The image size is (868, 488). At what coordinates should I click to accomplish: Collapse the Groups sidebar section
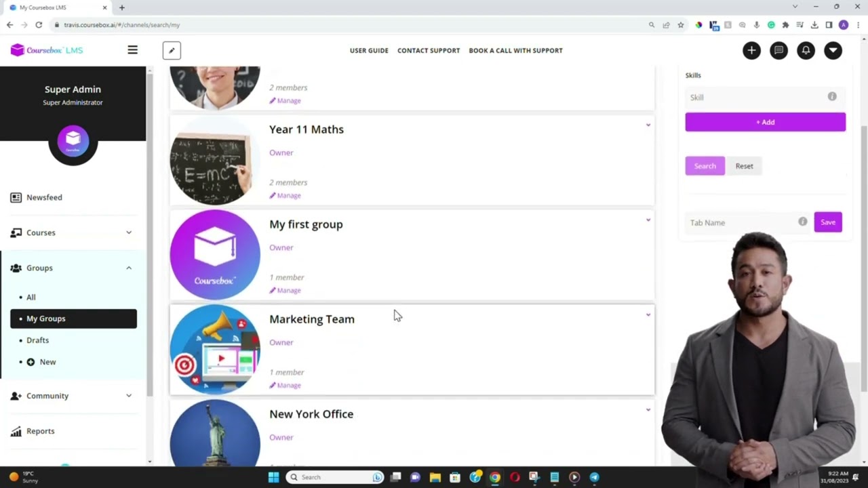[73, 268]
